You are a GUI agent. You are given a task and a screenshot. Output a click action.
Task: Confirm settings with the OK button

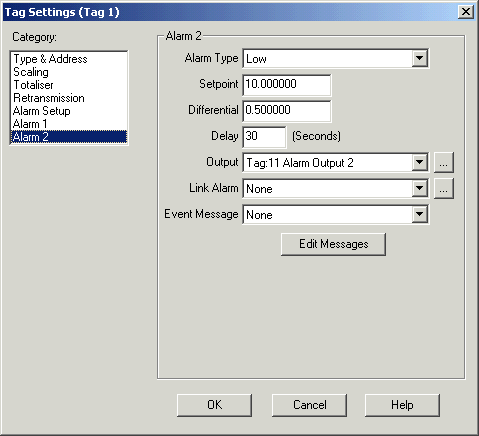pyautogui.click(x=214, y=405)
